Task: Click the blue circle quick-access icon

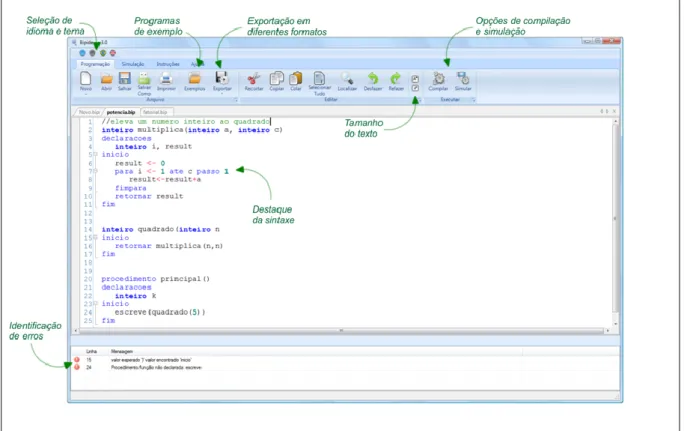Action: click(82, 53)
